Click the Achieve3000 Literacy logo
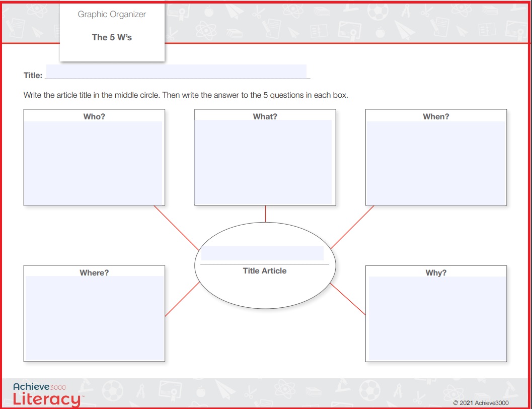532x409 pixels. tap(47, 395)
